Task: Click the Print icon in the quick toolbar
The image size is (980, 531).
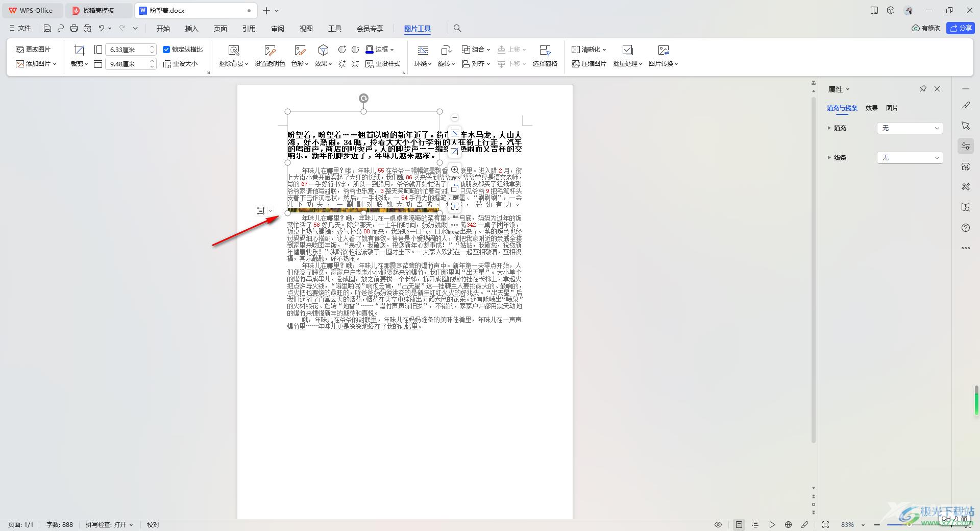Action: pyautogui.click(x=74, y=28)
